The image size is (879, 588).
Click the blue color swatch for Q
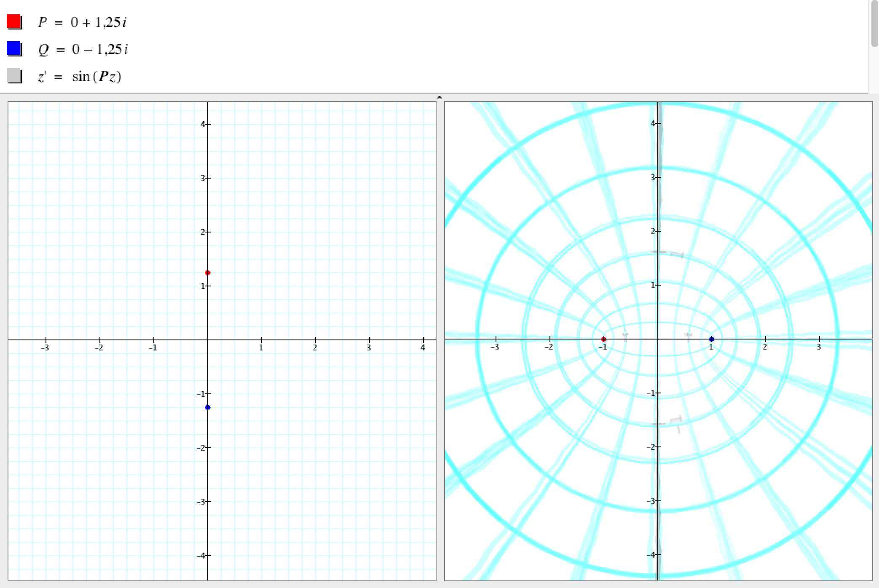click(x=14, y=49)
